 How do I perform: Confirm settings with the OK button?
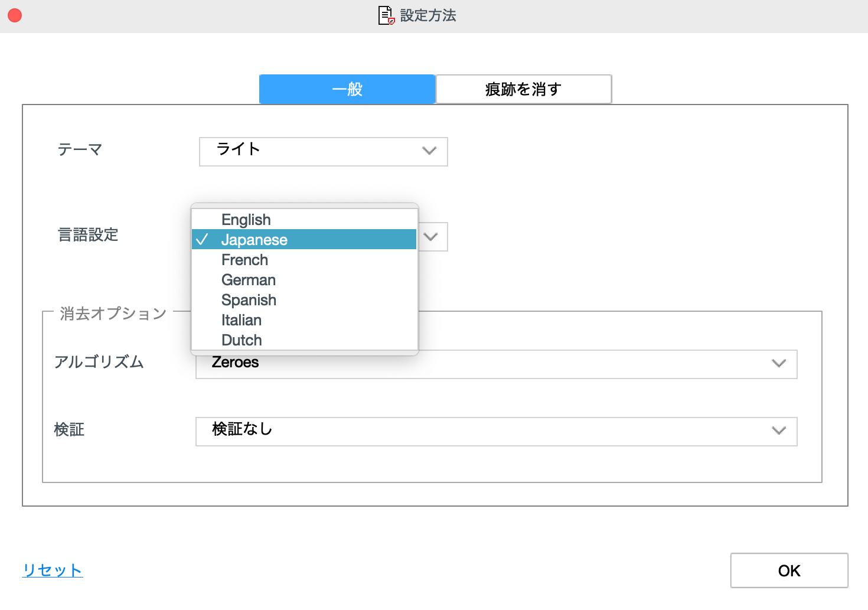point(789,570)
